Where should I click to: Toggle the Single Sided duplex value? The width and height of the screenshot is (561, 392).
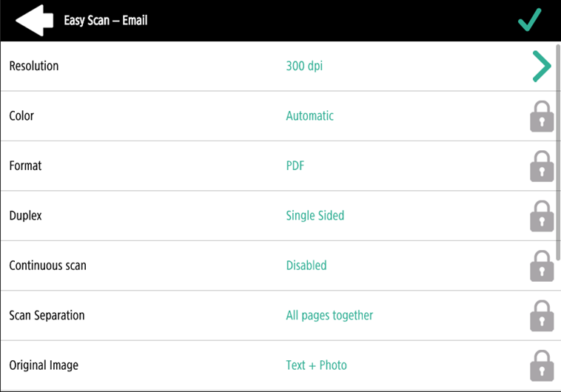coord(315,216)
